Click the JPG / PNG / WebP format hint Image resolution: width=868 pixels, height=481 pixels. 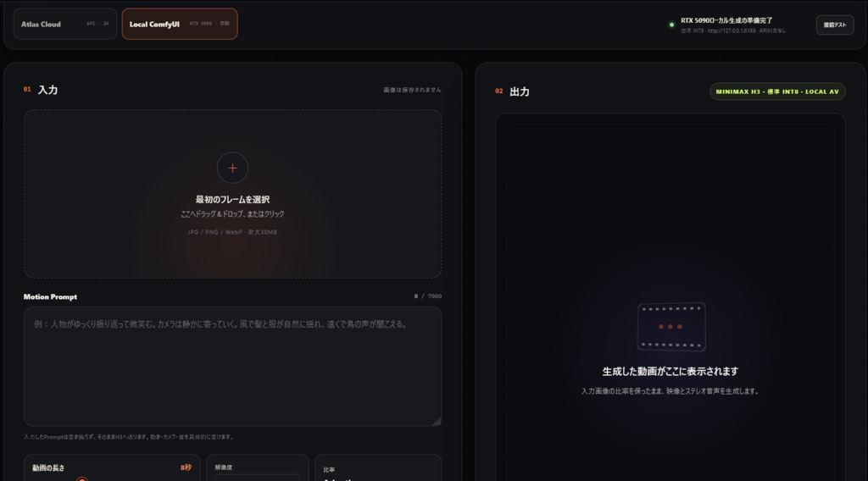(232, 232)
